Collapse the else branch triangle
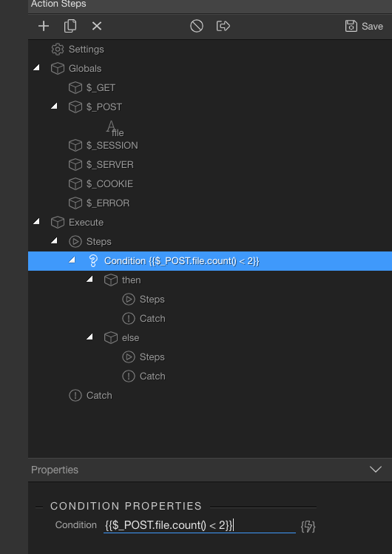The width and height of the screenshot is (392, 554). point(89,337)
